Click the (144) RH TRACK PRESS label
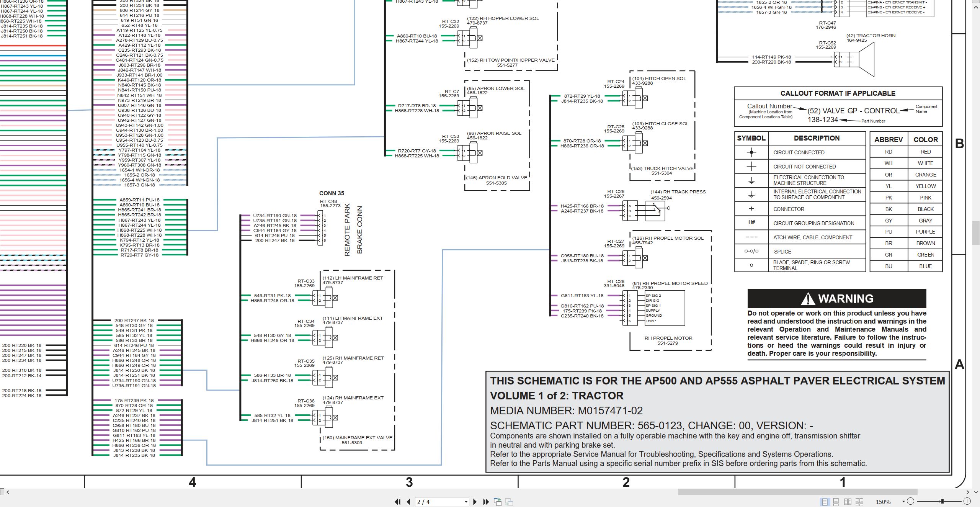The image size is (980, 507). (x=678, y=192)
